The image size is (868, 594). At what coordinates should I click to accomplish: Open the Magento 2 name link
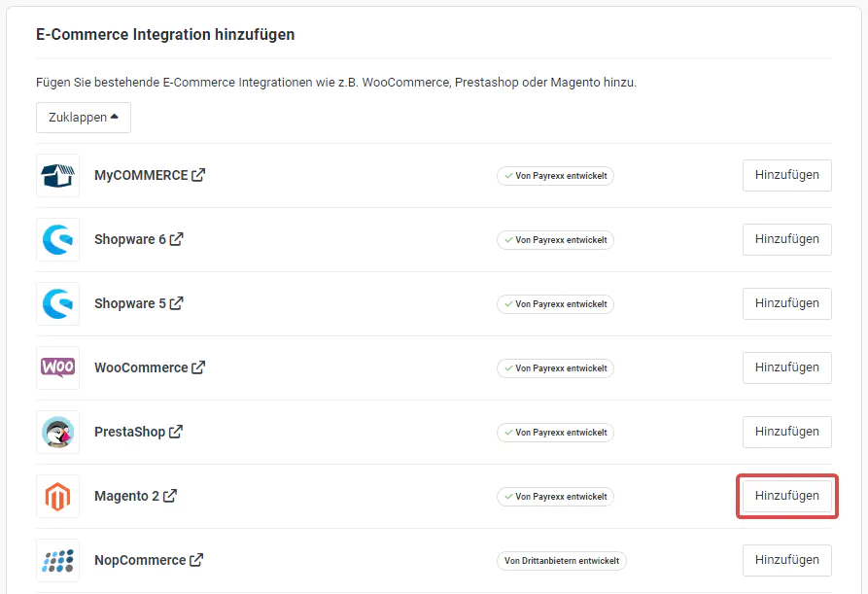126,497
